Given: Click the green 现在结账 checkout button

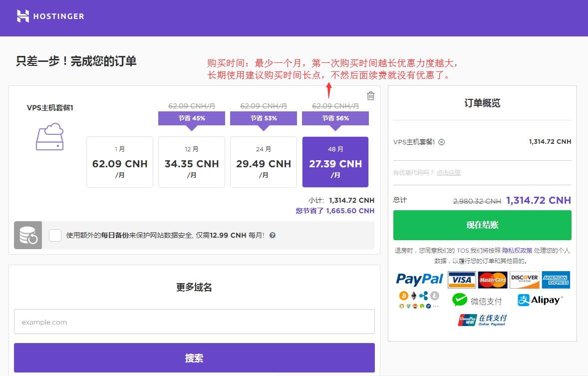Looking at the screenshot, I should 482,225.
